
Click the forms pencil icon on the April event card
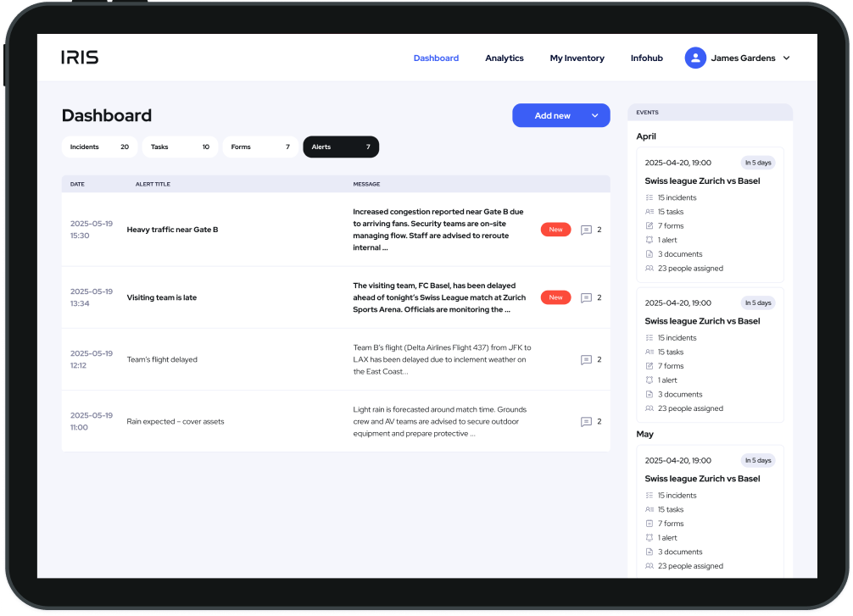pyautogui.click(x=648, y=225)
